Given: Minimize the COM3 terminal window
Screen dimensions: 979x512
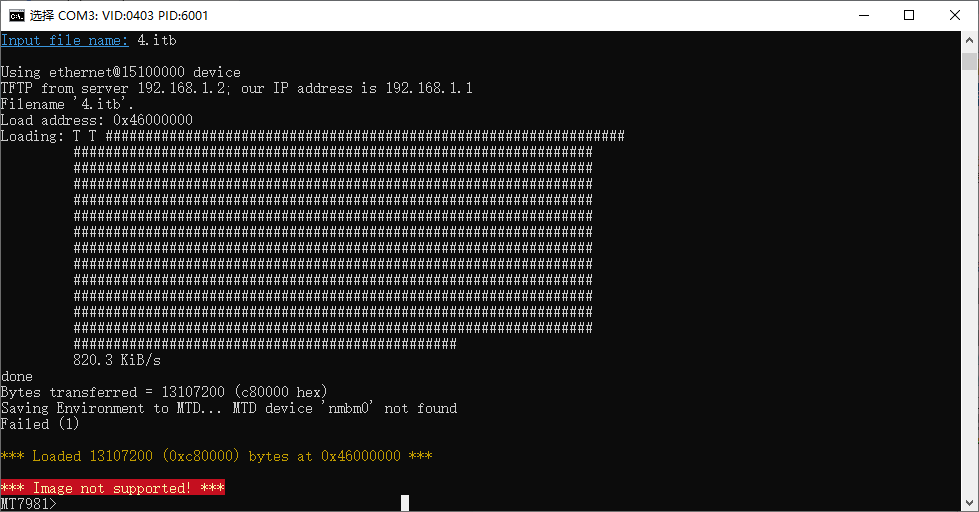Looking at the screenshot, I should tap(864, 16).
